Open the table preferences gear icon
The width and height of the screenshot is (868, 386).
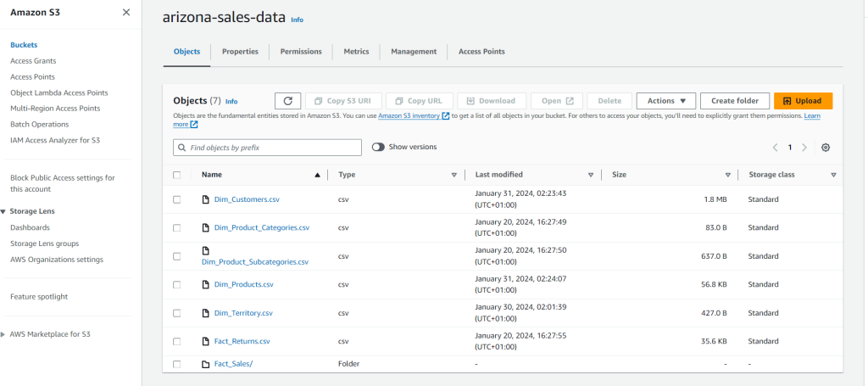pyautogui.click(x=826, y=148)
